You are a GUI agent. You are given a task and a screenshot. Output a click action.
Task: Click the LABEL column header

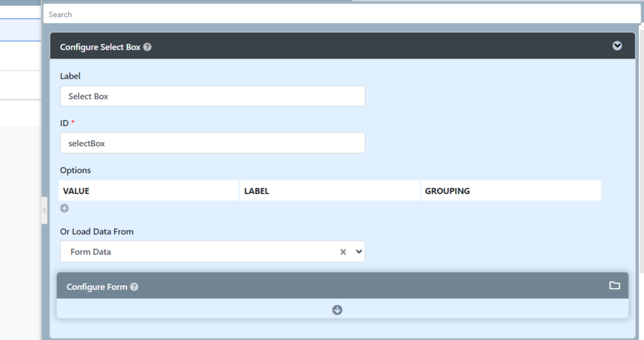point(330,191)
